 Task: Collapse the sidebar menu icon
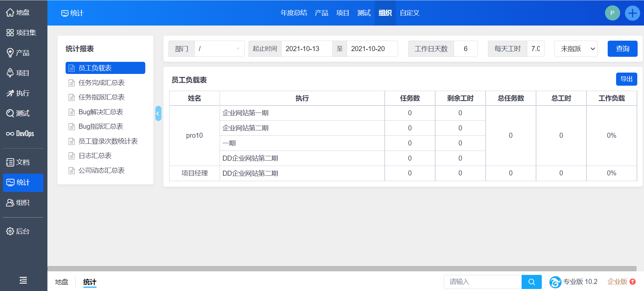(23, 280)
